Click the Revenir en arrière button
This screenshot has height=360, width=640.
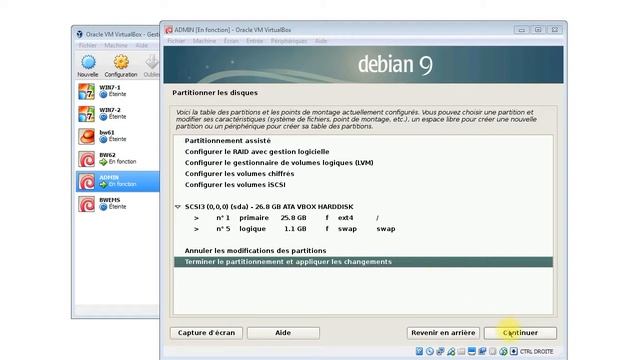(x=443, y=333)
